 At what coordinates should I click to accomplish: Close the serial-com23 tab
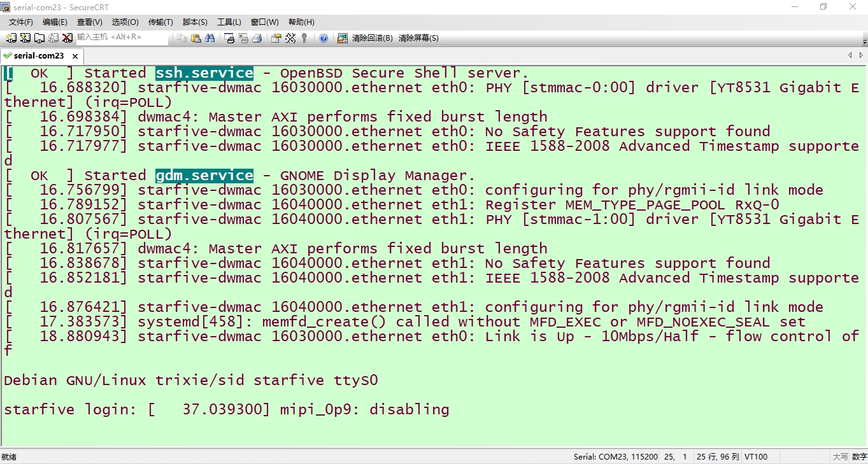pos(75,56)
